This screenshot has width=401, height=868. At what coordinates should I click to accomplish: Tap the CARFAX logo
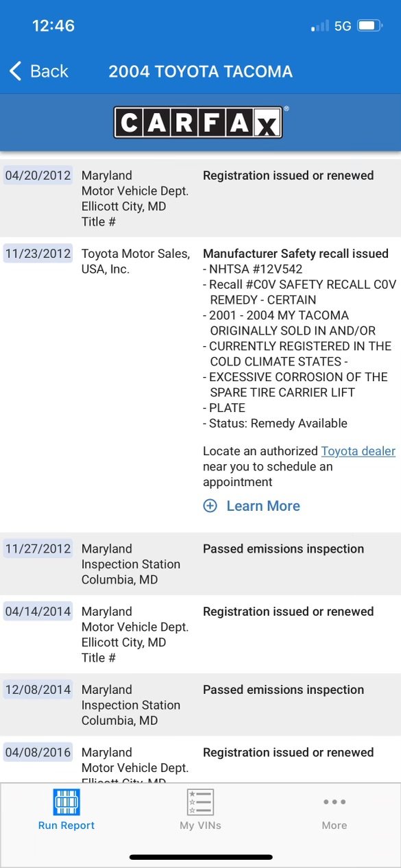(x=198, y=123)
